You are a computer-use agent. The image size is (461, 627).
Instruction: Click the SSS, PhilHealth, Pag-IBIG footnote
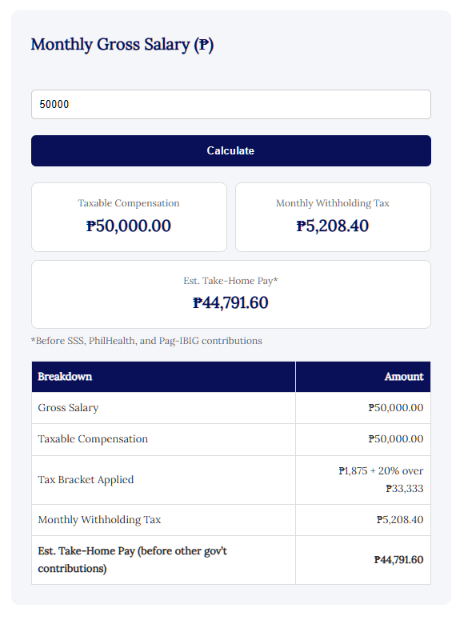tap(146, 341)
